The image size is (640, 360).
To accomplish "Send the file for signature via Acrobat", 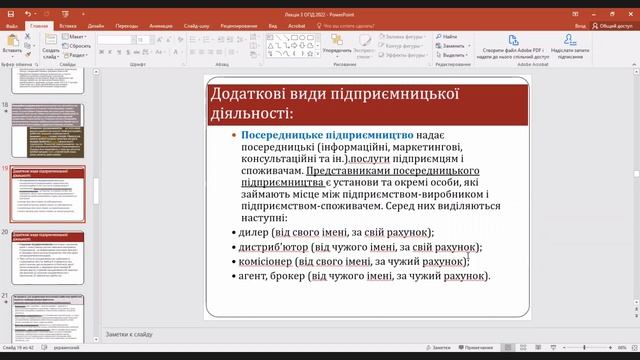I will (570, 47).
